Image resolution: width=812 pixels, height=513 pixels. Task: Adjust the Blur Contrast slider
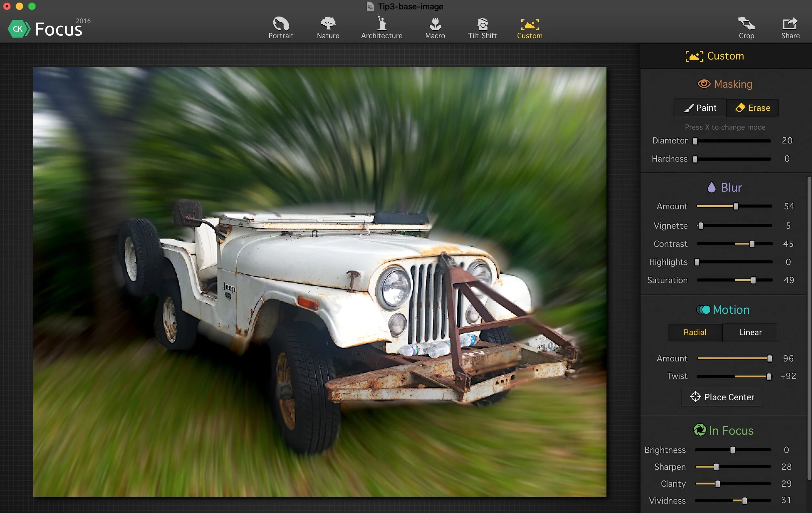click(734, 244)
